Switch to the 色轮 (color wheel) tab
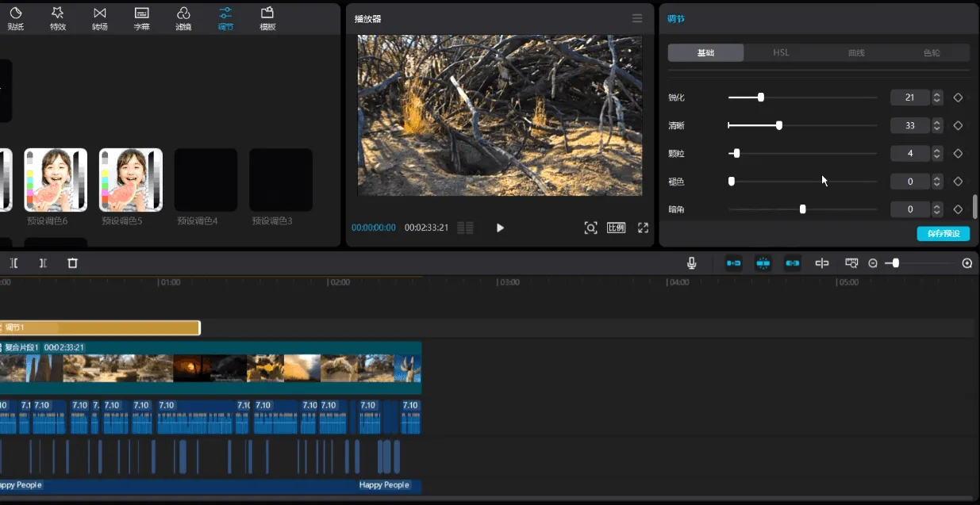The width and height of the screenshot is (980, 505). (932, 53)
